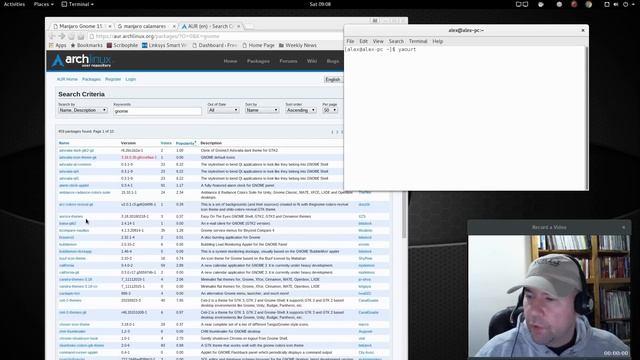This screenshot has width=640, height=360.
Task: Expand the Per page dropdown
Action: click(x=330, y=110)
